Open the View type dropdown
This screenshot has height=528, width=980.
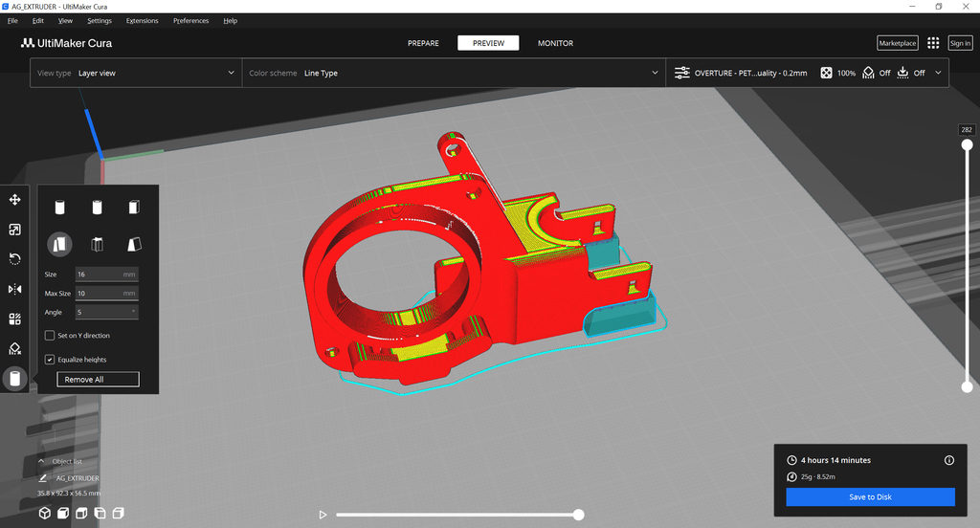coord(136,73)
